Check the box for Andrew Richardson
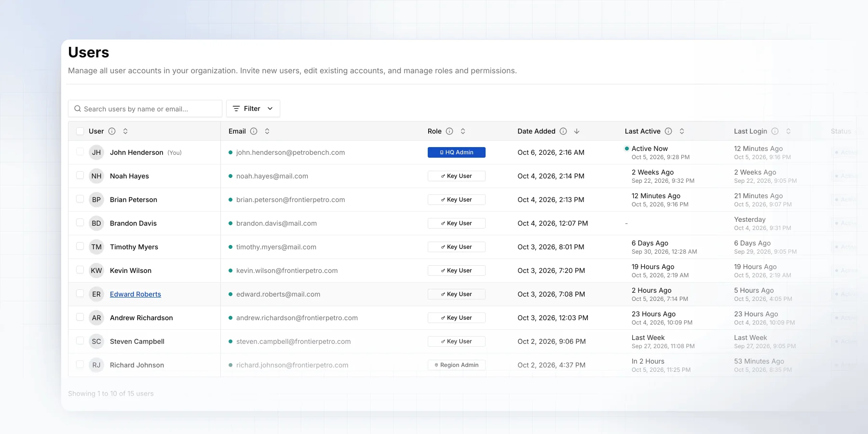The image size is (868, 434). pos(80,317)
